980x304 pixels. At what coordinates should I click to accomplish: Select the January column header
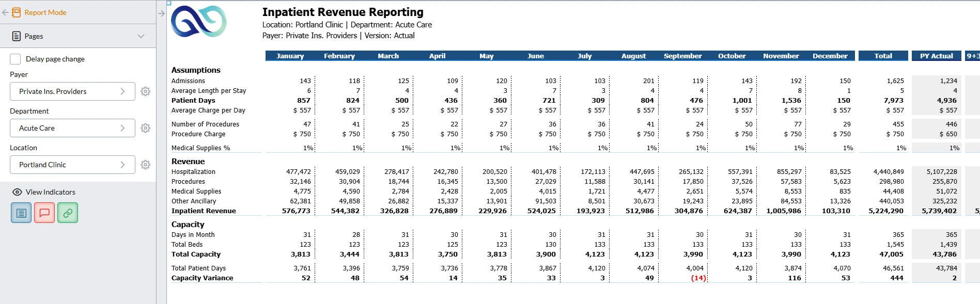pos(290,56)
